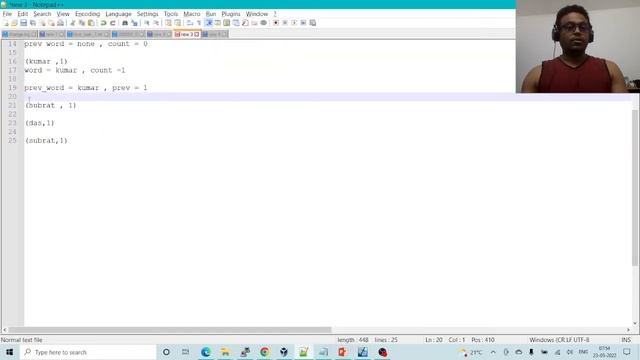Open the Language menu

click(x=118, y=14)
